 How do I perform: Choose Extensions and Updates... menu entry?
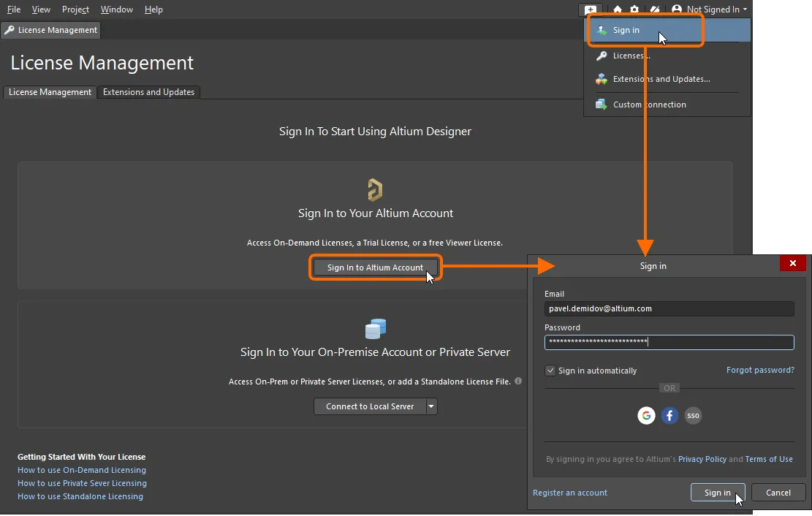click(x=667, y=79)
